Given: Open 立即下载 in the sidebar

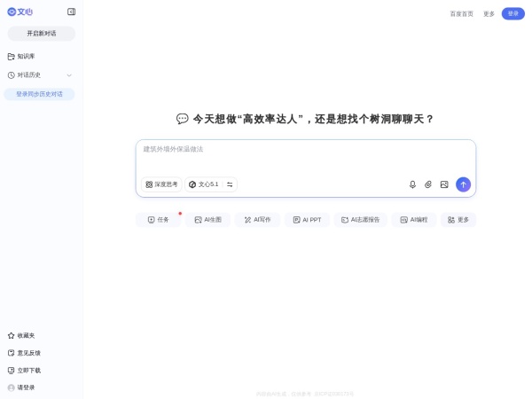Looking at the screenshot, I should (x=24, y=370).
